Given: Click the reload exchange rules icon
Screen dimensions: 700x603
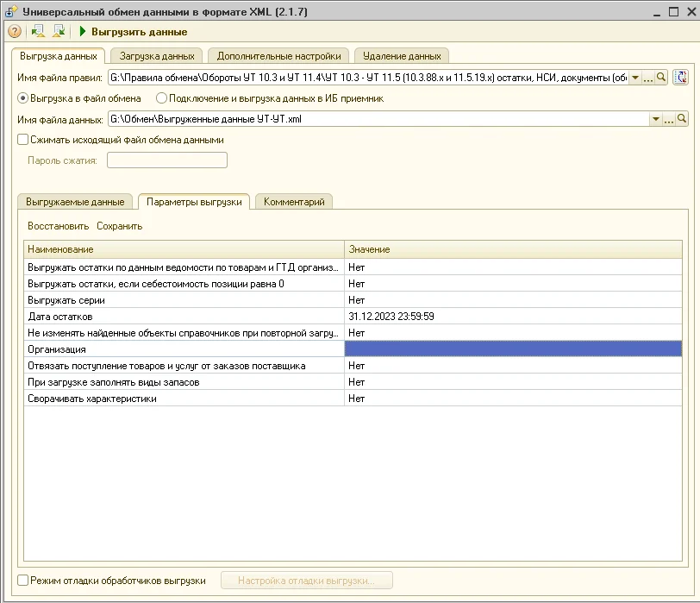Looking at the screenshot, I should (x=681, y=78).
